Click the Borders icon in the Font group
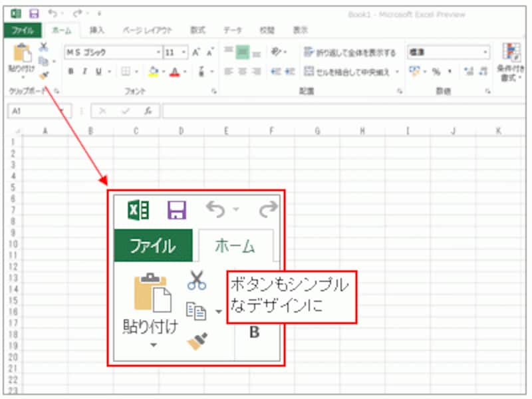This screenshot has width=532, height=399. point(126,72)
